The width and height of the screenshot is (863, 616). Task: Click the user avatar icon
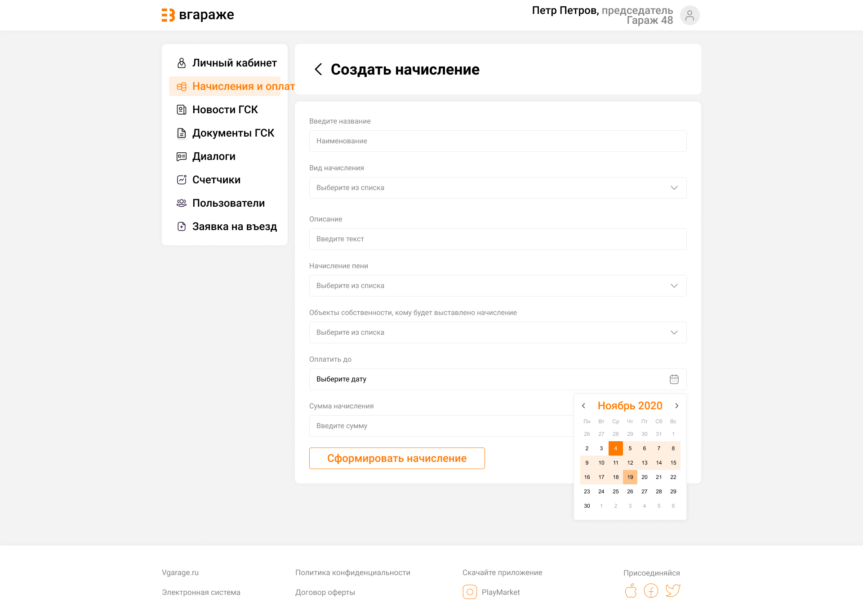690,15
